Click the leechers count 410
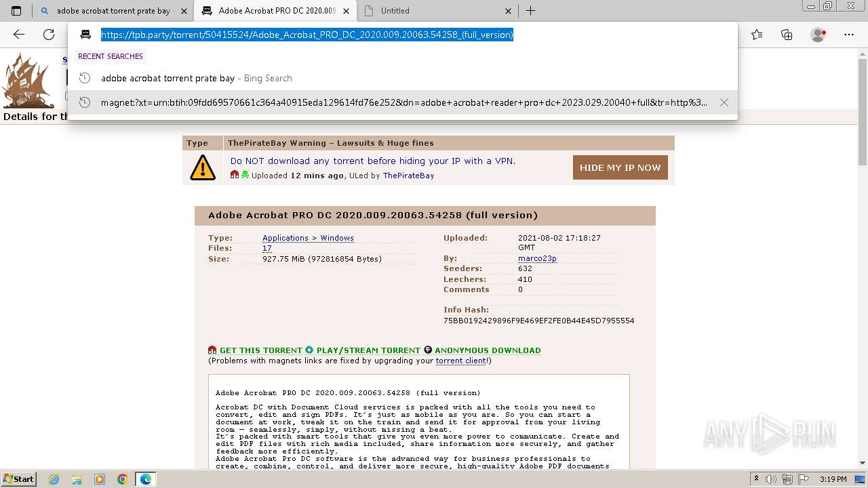The image size is (868, 488). 525,279
